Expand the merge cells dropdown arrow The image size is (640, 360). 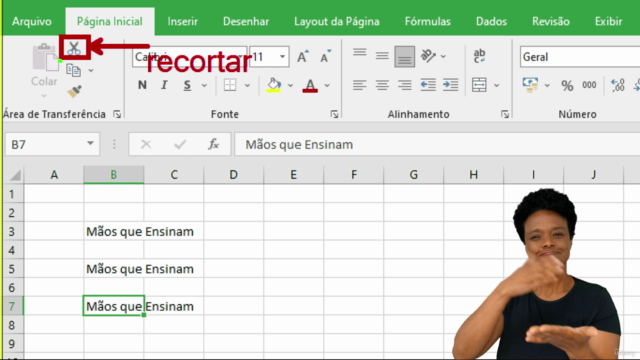(x=497, y=85)
